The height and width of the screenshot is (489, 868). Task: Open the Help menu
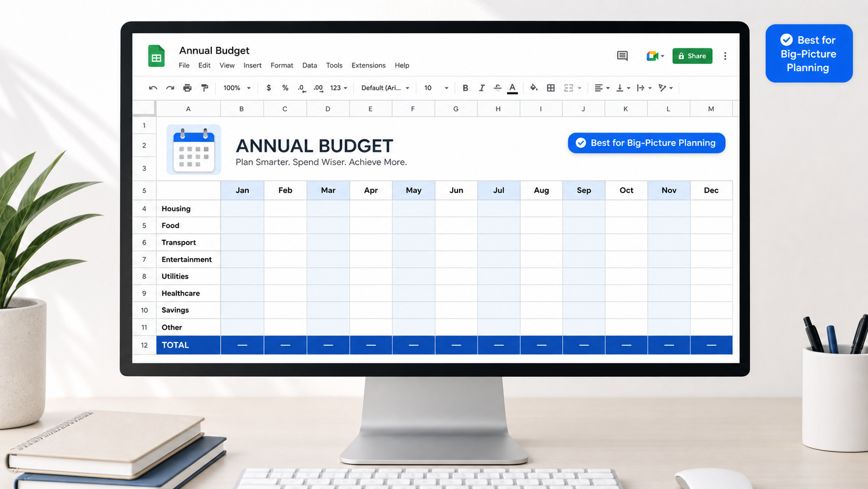402,65
